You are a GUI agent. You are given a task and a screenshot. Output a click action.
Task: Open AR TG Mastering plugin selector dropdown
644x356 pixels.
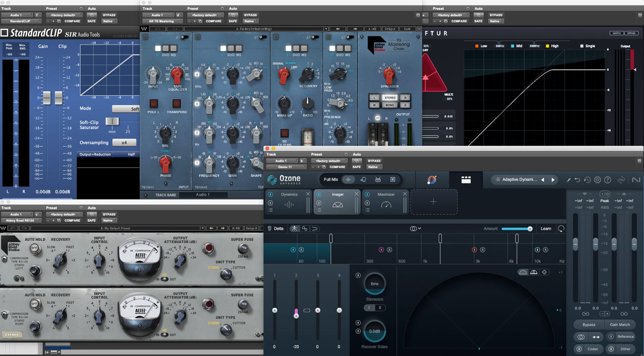click(x=161, y=21)
